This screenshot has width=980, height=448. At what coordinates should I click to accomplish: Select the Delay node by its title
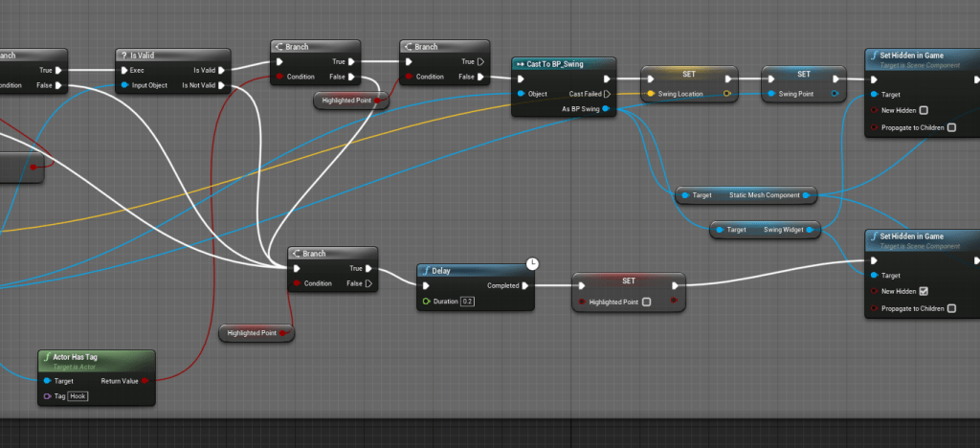[x=441, y=270]
